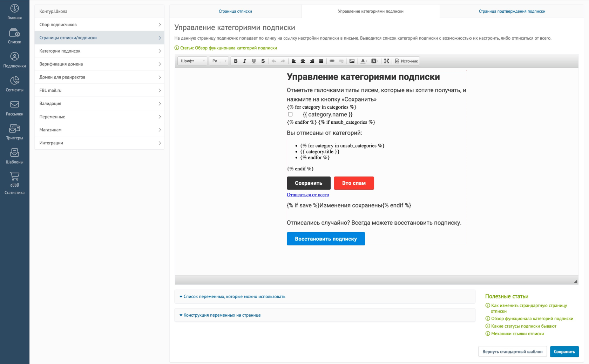
Task: Open Сегменты in left sidebar
Action: (x=14, y=84)
